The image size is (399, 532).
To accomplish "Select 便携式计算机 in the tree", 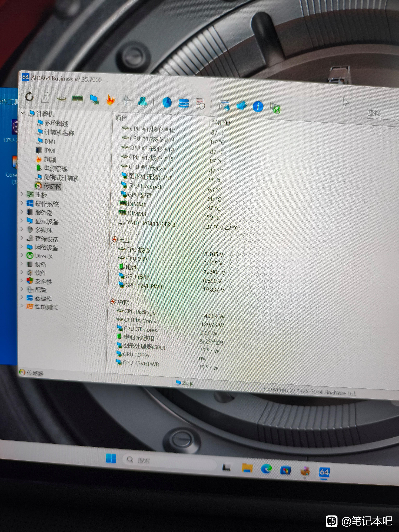I will pyautogui.click(x=57, y=178).
